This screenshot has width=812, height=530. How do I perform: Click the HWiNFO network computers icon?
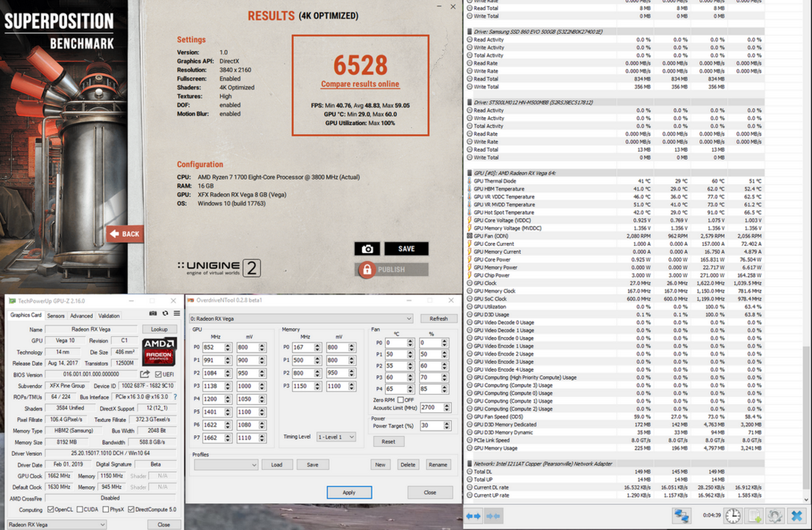(682, 515)
